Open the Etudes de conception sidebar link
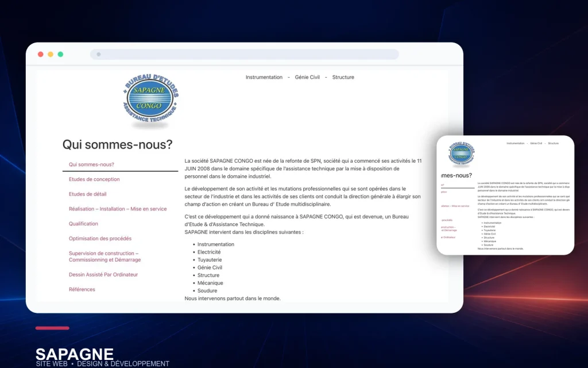The width and height of the screenshot is (588, 368). 94,179
